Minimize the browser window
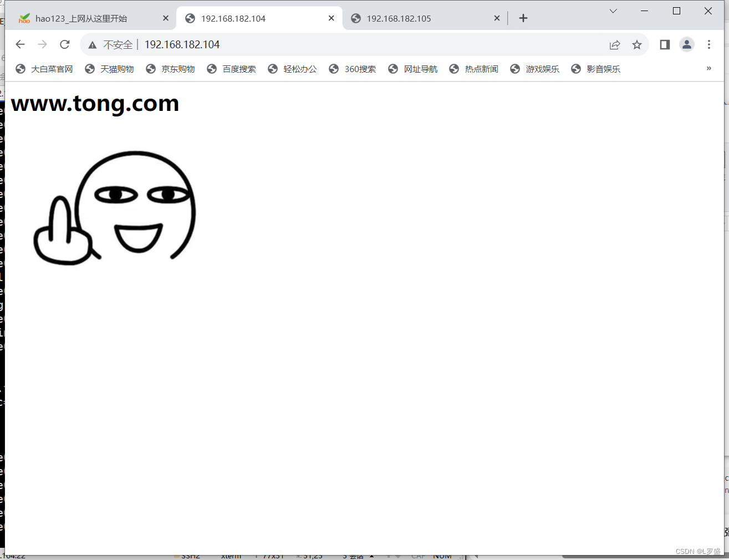This screenshot has height=560, width=729. click(x=645, y=11)
